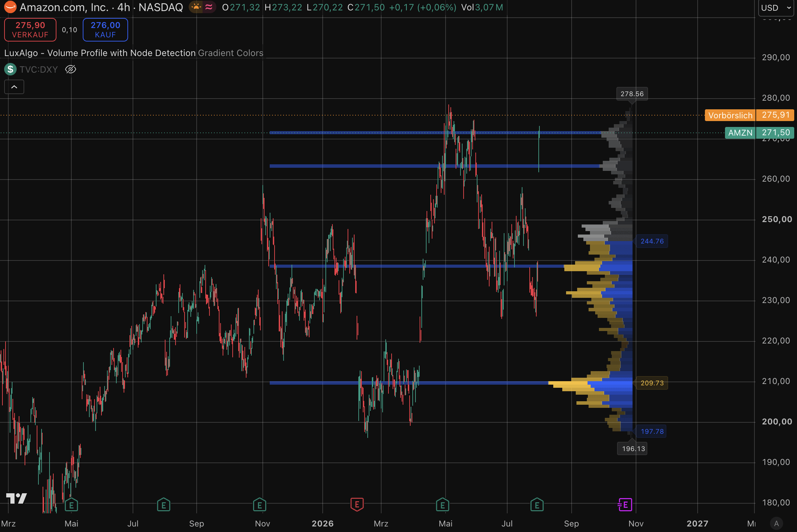The height and width of the screenshot is (532, 797).
Task: Click the 240,00 price axis label
Action: click(x=776, y=260)
